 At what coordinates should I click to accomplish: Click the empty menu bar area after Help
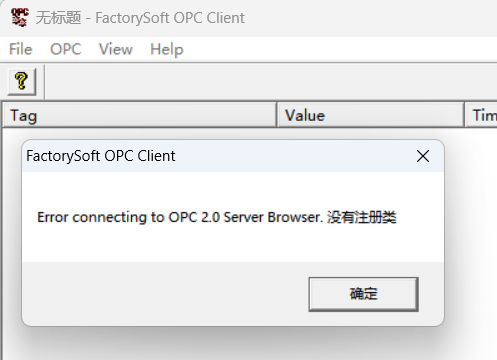340,49
